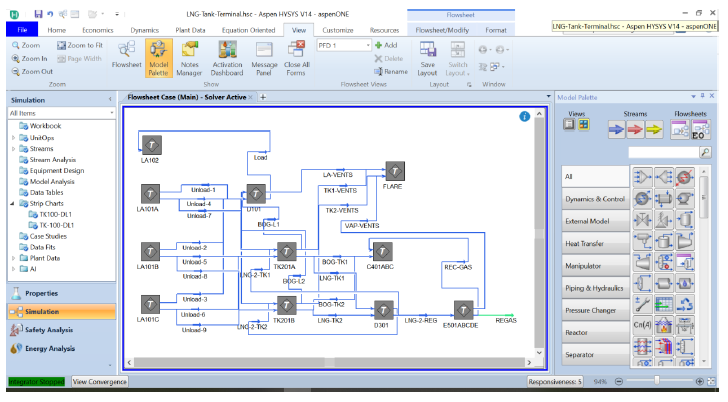This screenshot has height=402, width=728.
Task: Open the Energy Analysis environment
Action: pos(61,348)
